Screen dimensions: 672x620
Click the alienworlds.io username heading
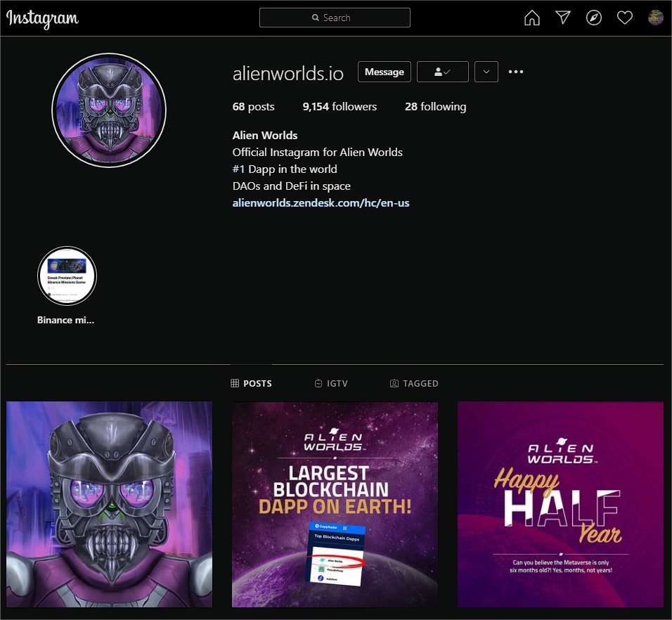(x=288, y=73)
